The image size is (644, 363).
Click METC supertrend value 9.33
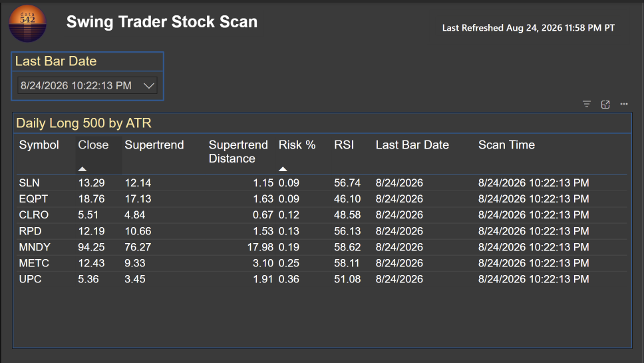[134, 263]
